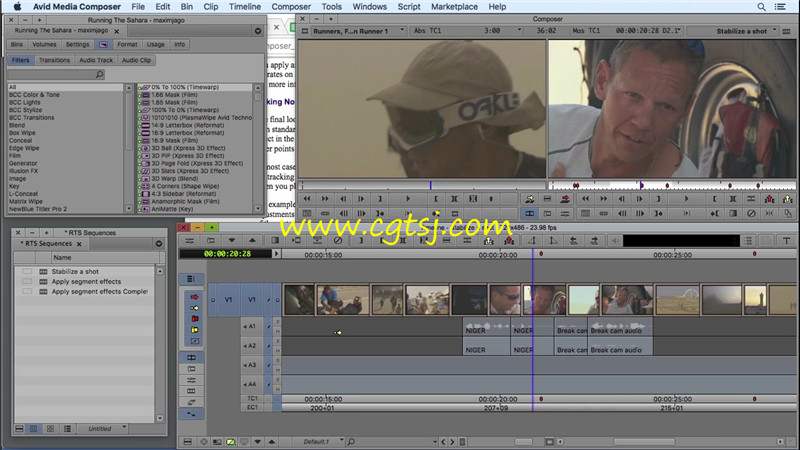This screenshot has height=450, width=800.
Task: Click the red Record button under source monitor
Action: [x=491, y=199]
